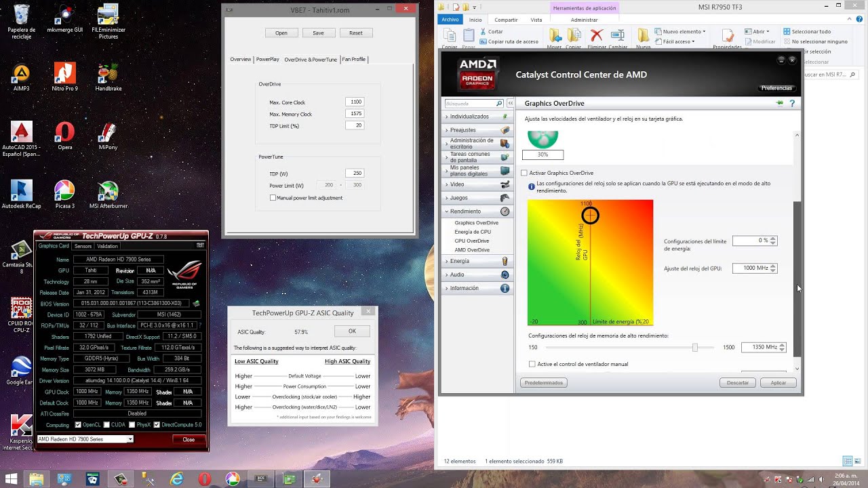868x488 pixels.
Task: Open Nitro Pro 9 desktop icon
Action: click(64, 78)
